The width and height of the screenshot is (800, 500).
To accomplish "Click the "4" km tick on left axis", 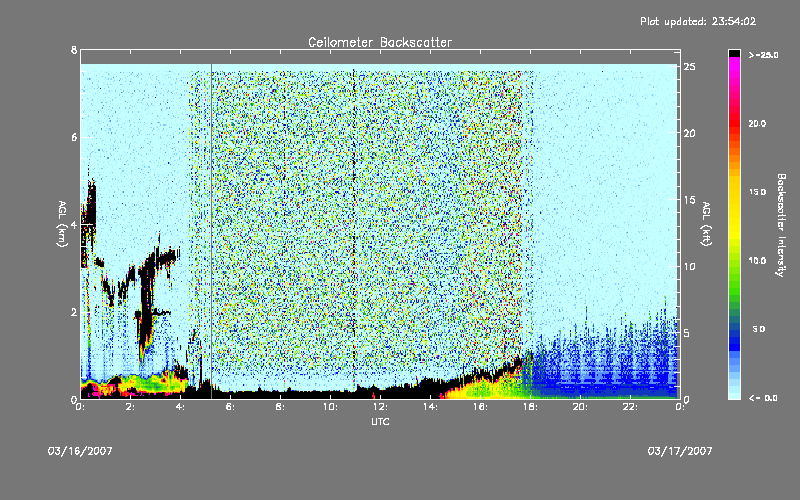I will tap(74, 224).
